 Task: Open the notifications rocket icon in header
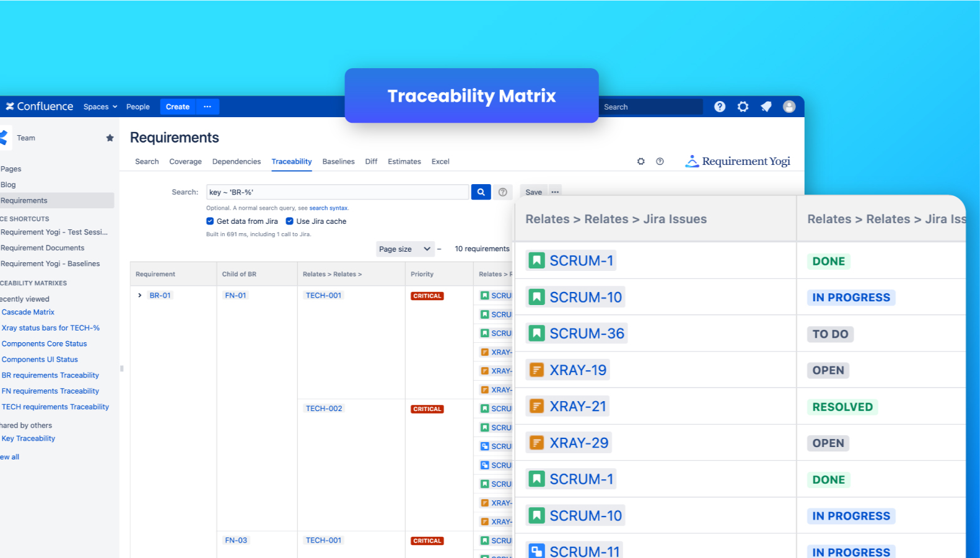click(766, 107)
